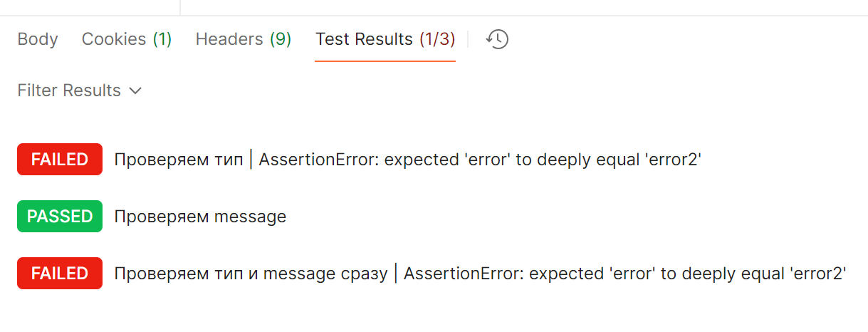Image resolution: width=868 pixels, height=332 pixels.
Task: Open the response history clock icon
Action: coord(497,39)
